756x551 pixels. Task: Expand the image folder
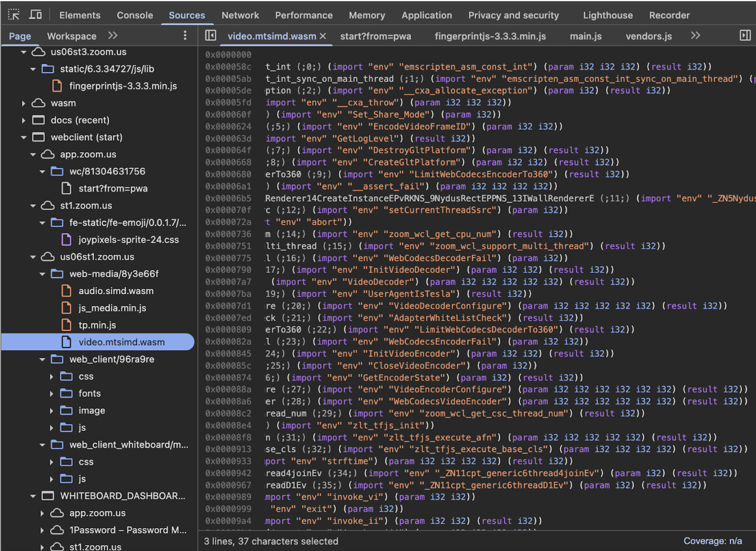click(52, 410)
